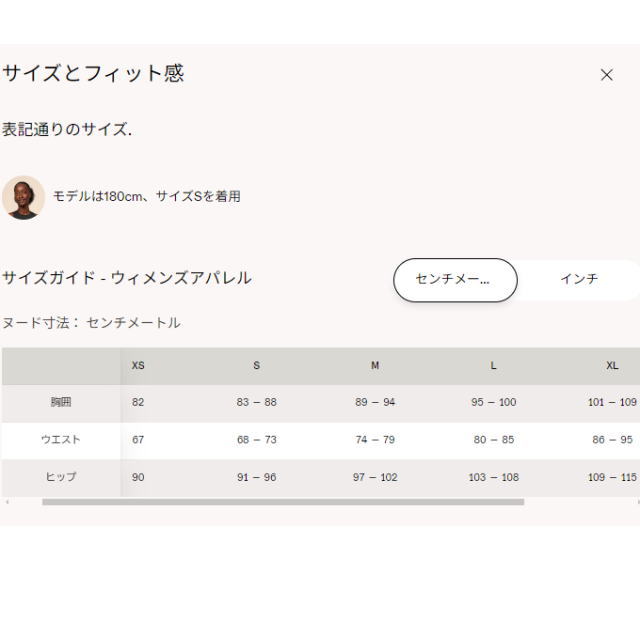Switch size guide to inches (インチ)
Image resolution: width=640 pixels, height=640 pixels.
coord(578,280)
